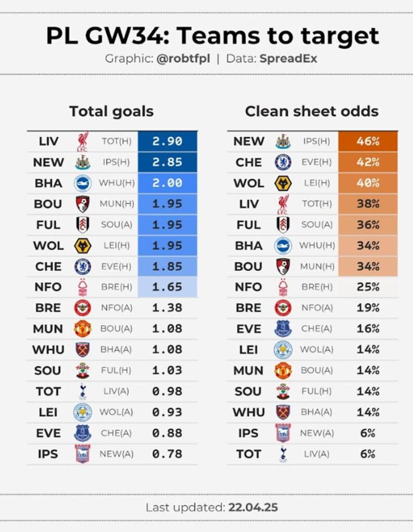Screen dimensions: 413x532
Task: Click the Brighton crest in Total goals
Action: coord(83,183)
